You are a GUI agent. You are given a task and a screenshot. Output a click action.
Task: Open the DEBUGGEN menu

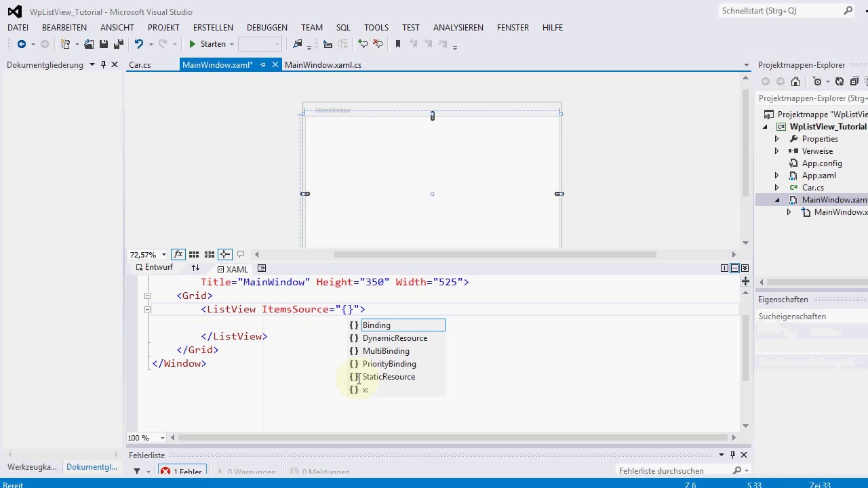click(267, 28)
